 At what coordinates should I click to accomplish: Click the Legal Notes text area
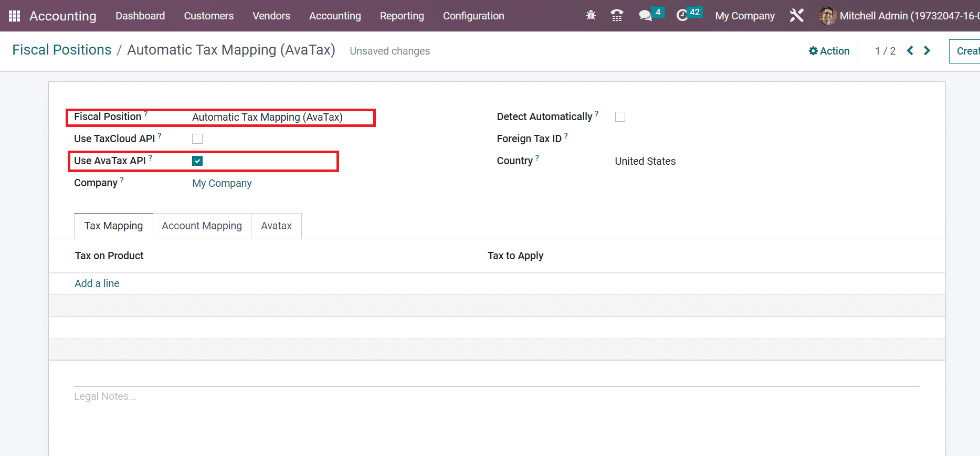497,396
